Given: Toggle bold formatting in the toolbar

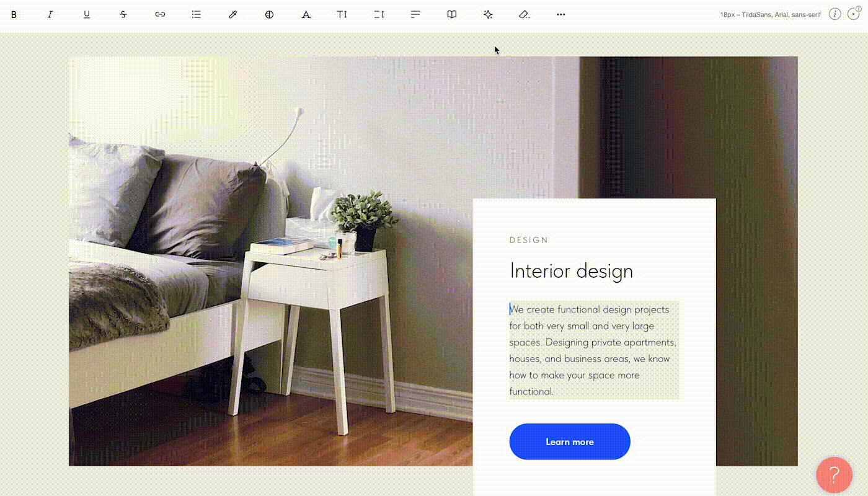Looking at the screenshot, I should [14, 14].
